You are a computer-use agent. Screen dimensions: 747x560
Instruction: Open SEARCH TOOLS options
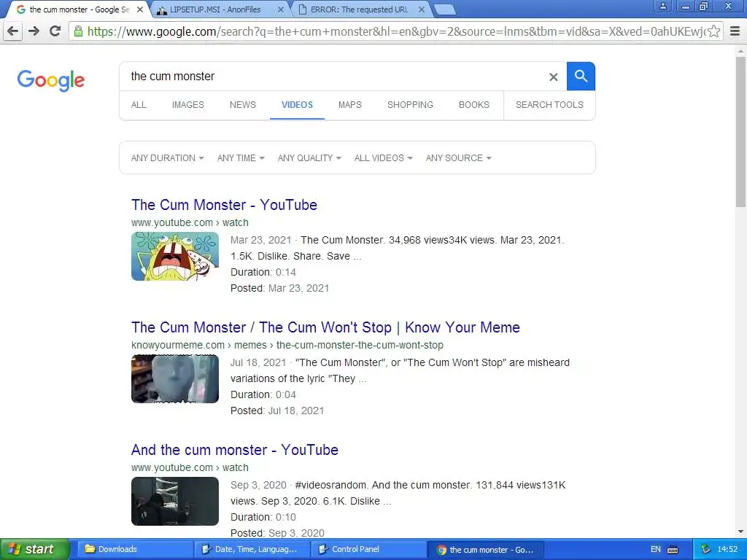click(x=549, y=105)
